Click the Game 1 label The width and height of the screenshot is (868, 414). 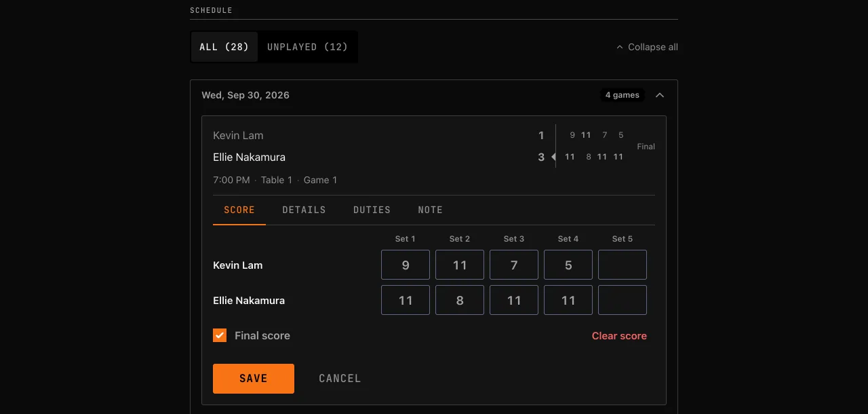pos(320,180)
